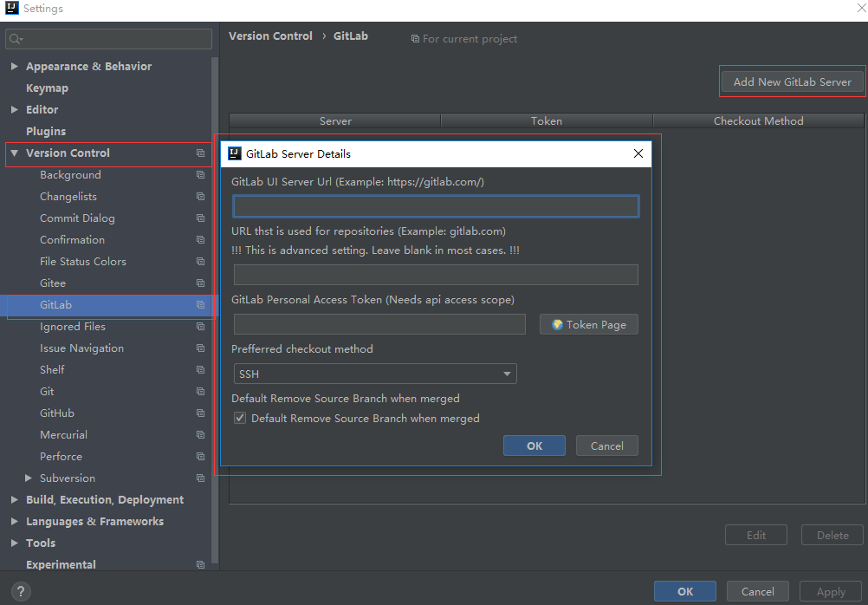Click the Add New GitLab Server button
The width and height of the screenshot is (868, 605).
pos(792,82)
